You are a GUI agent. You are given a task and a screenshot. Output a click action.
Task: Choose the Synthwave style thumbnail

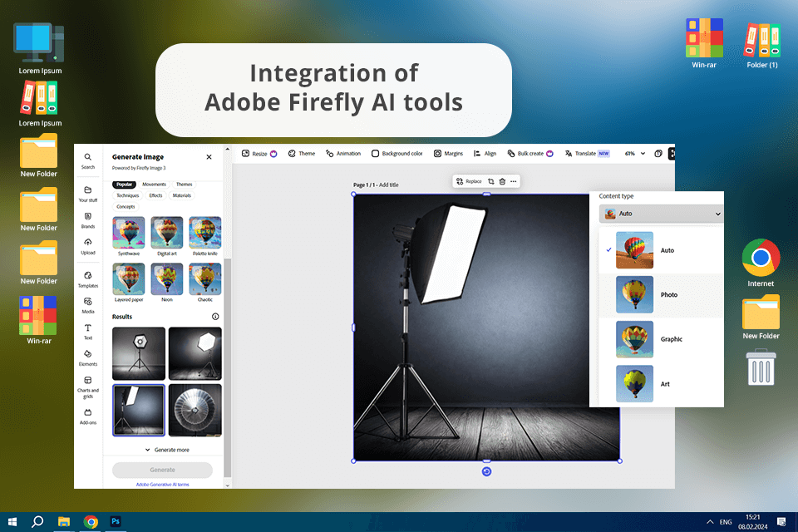click(129, 233)
